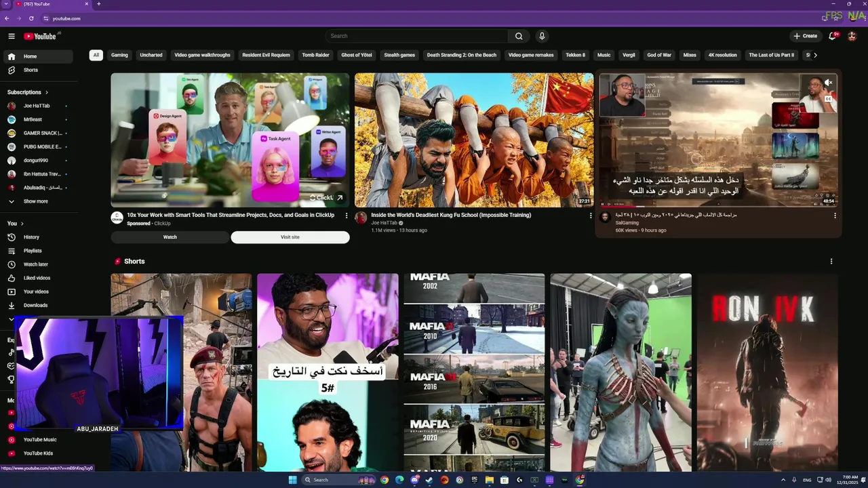The width and height of the screenshot is (868, 488).
Task: Open MrBeast subscription in sidebar
Action: [39, 119]
